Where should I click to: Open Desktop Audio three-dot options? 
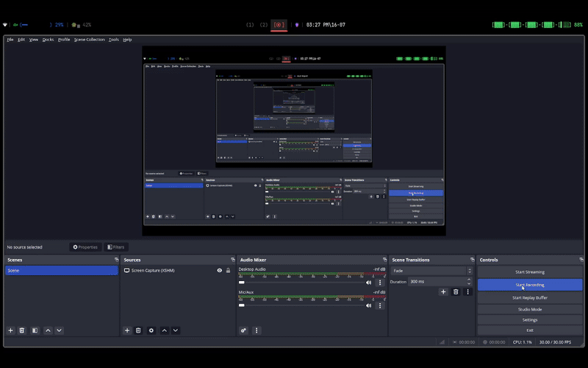[x=380, y=283]
